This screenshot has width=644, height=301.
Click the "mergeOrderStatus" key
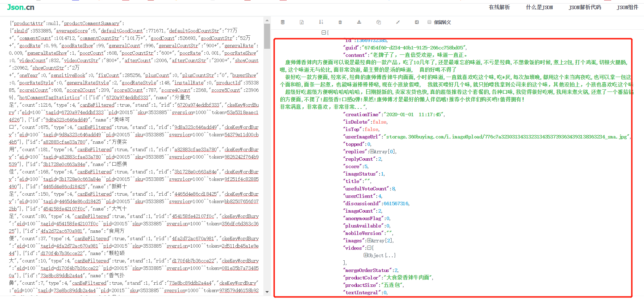coord(368,270)
